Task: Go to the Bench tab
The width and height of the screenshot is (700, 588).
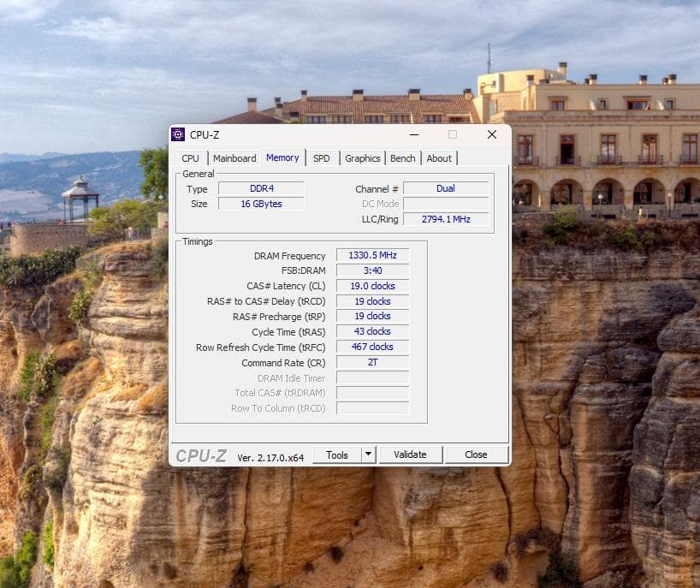Action: 402,158
